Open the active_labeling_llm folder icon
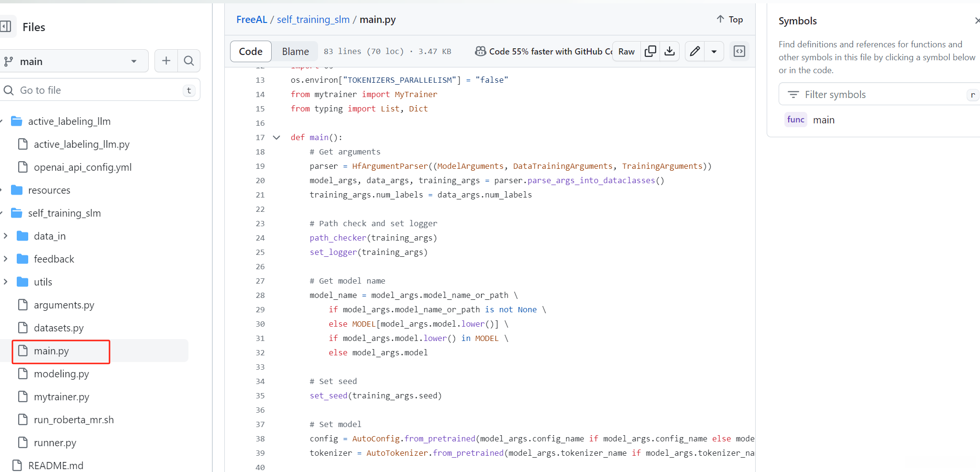The height and width of the screenshot is (472, 980). tap(17, 121)
